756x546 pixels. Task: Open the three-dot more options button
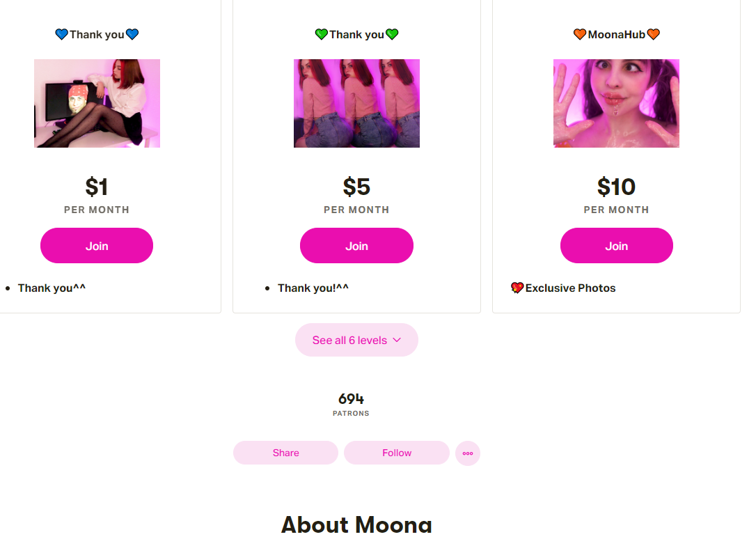pyautogui.click(x=468, y=453)
